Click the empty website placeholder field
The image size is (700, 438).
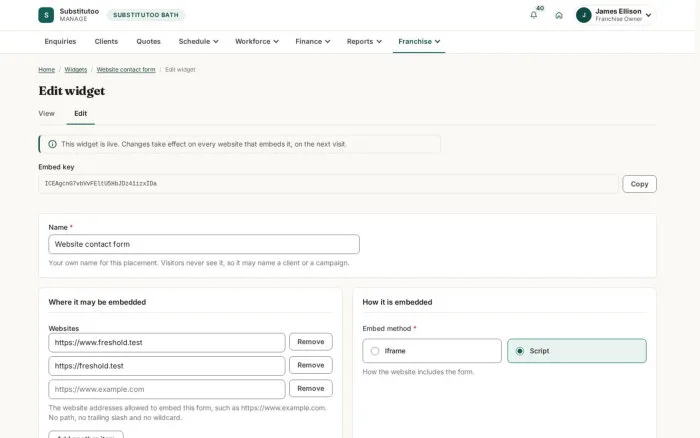click(x=167, y=389)
